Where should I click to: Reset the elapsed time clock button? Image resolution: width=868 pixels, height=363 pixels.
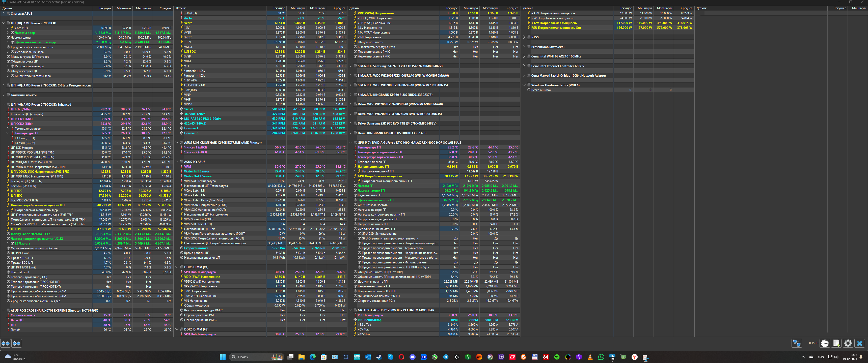pos(825,343)
